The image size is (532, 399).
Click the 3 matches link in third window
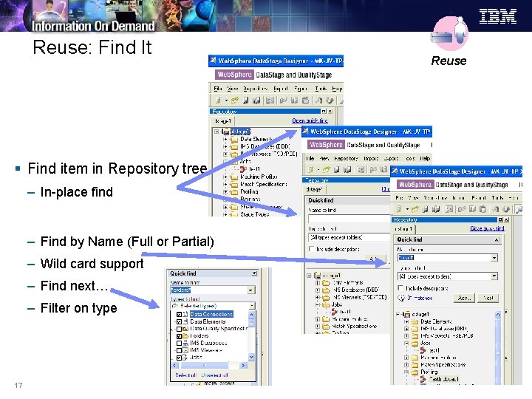[x=420, y=298]
